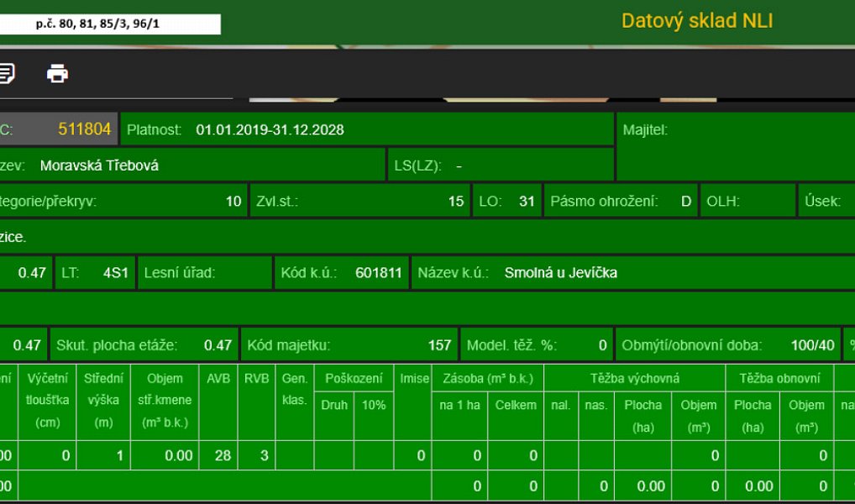Click the "Střední výška (m)" column header
855x504 pixels.
click(103, 401)
